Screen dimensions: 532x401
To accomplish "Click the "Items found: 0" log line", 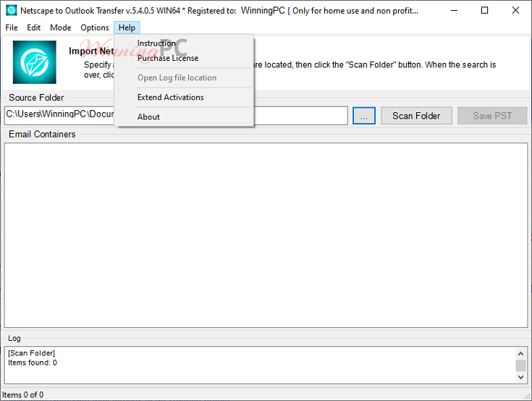I will (33, 363).
